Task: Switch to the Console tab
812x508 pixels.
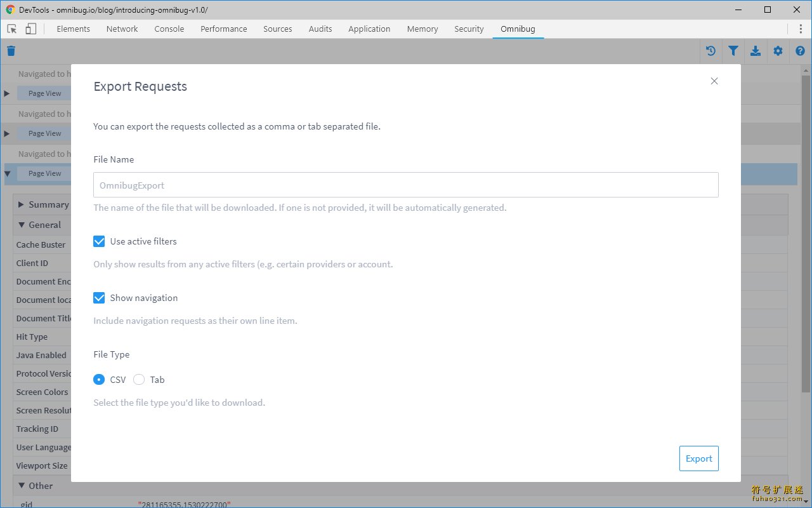Action: tap(169, 29)
